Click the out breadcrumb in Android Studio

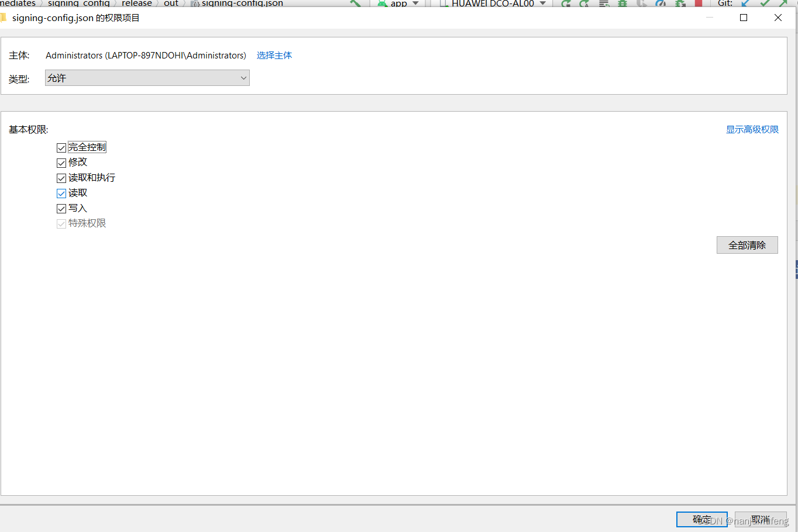click(x=171, y=4)
